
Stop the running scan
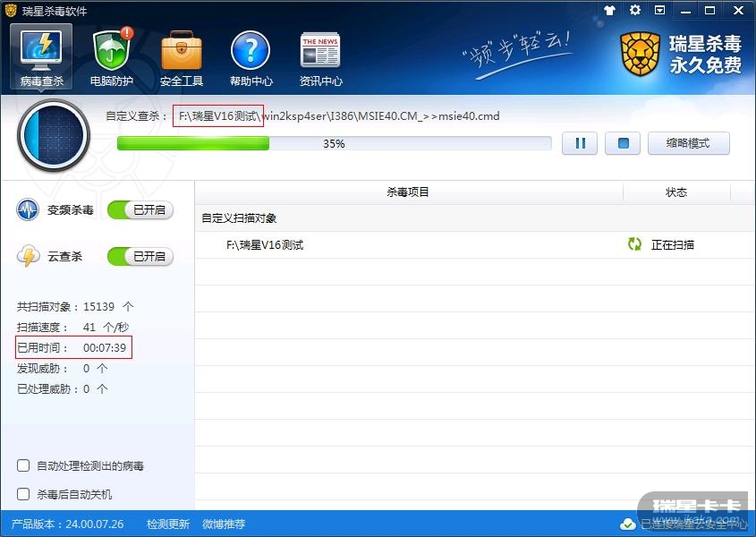(x=623, y=143)
